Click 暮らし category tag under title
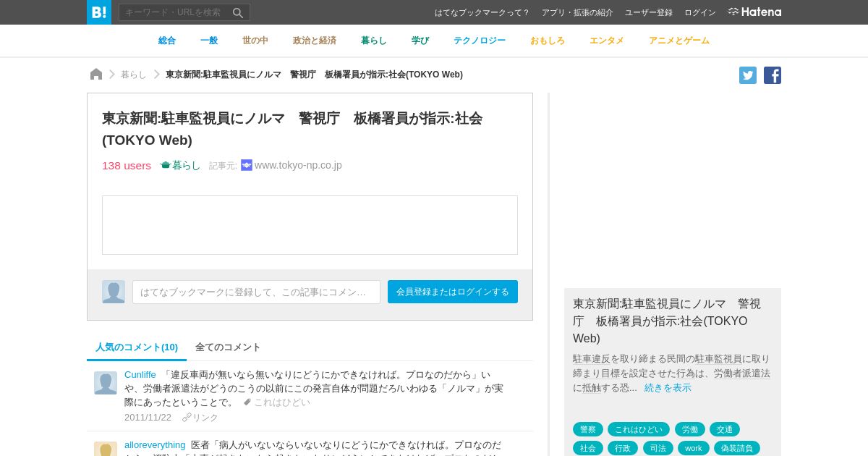This screenshot has width=868, height=456. click(180, 165)
